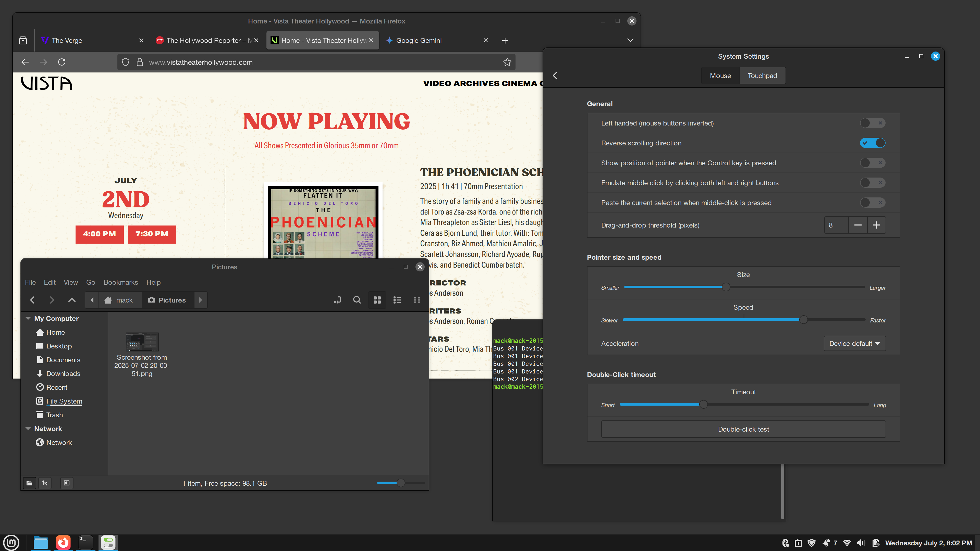Image resolution: width=980 pixels, height=551 pixels.
Task: Toggle location entry in file manager toolbar
Action: [337, 300]
